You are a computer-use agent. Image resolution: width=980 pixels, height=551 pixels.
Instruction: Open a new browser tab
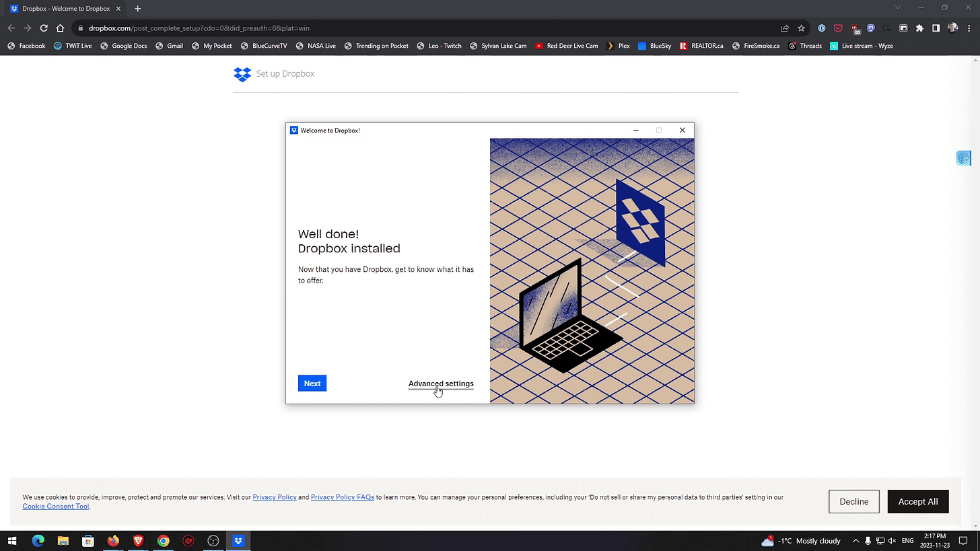137,9
